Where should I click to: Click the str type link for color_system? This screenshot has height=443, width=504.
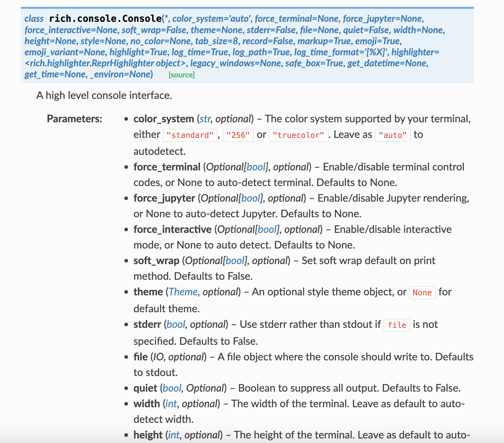coord(205,119)
